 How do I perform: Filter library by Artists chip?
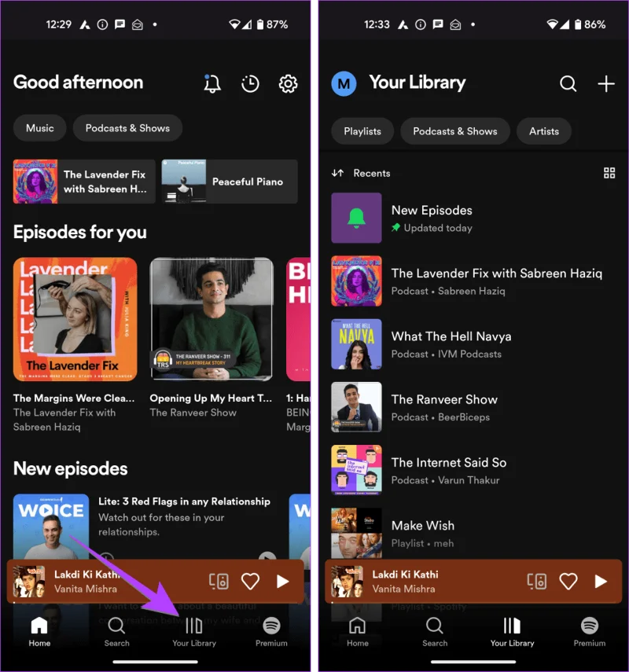pos(543,131)
